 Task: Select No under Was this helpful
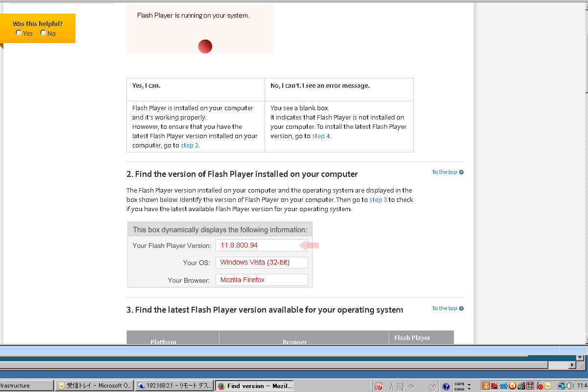coord(43,32)
